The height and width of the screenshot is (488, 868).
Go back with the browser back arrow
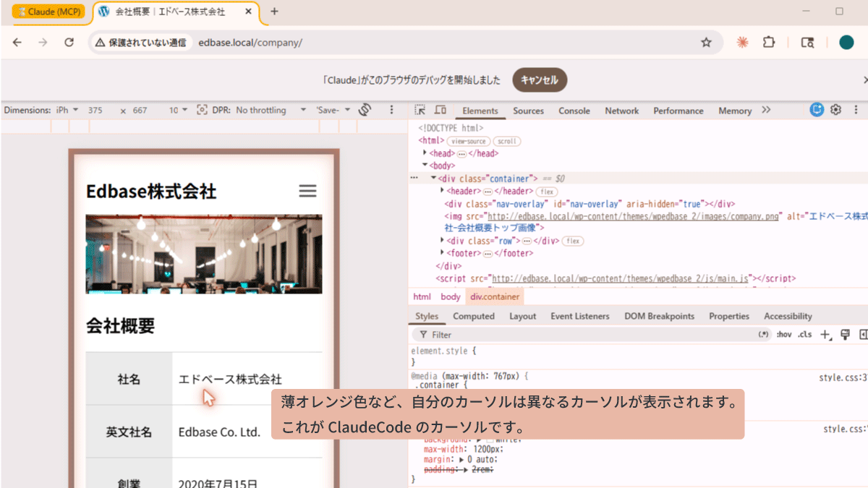tap(17, 43)
